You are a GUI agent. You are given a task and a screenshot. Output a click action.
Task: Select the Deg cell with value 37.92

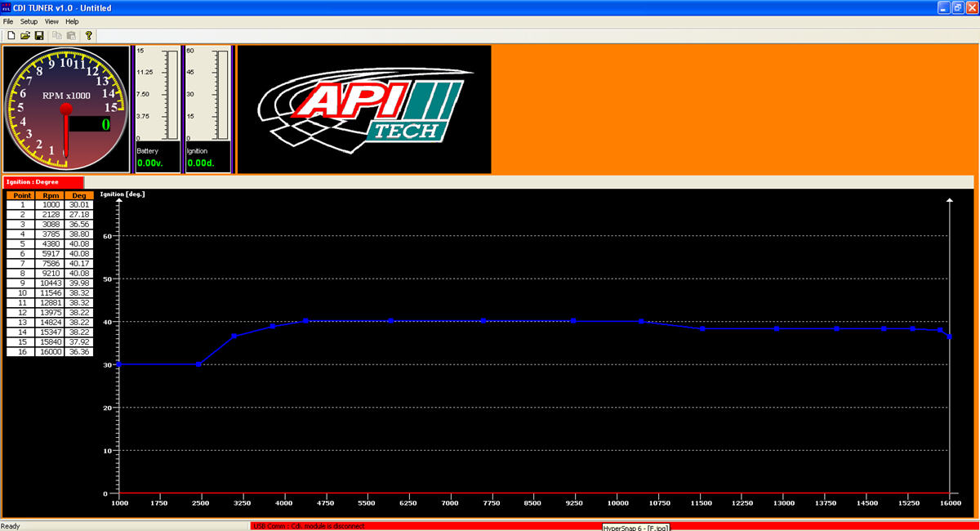[x=79, y=341]
